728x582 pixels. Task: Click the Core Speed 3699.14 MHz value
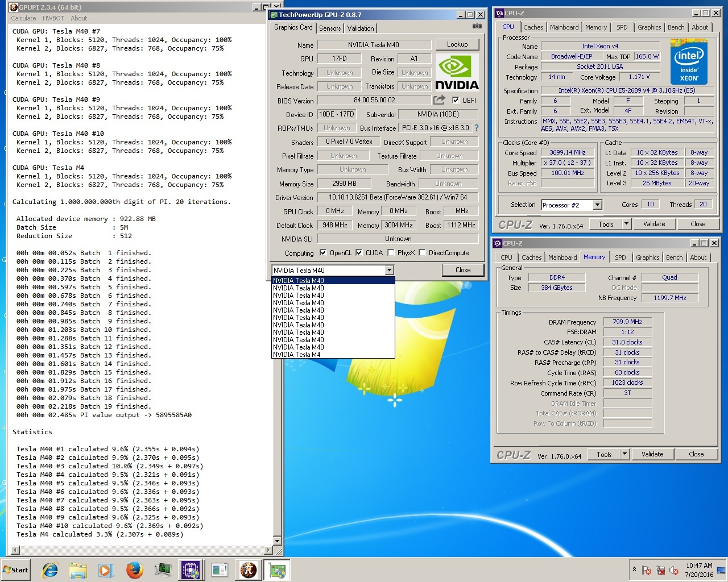(x=567, y=152)
